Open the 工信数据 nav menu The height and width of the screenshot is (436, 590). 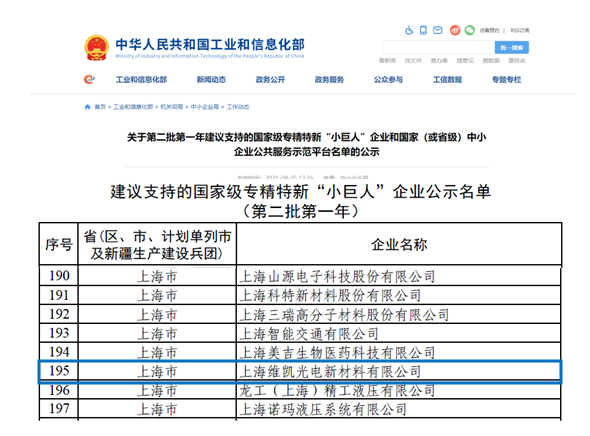pyautogui.click(x=447, y=79)
